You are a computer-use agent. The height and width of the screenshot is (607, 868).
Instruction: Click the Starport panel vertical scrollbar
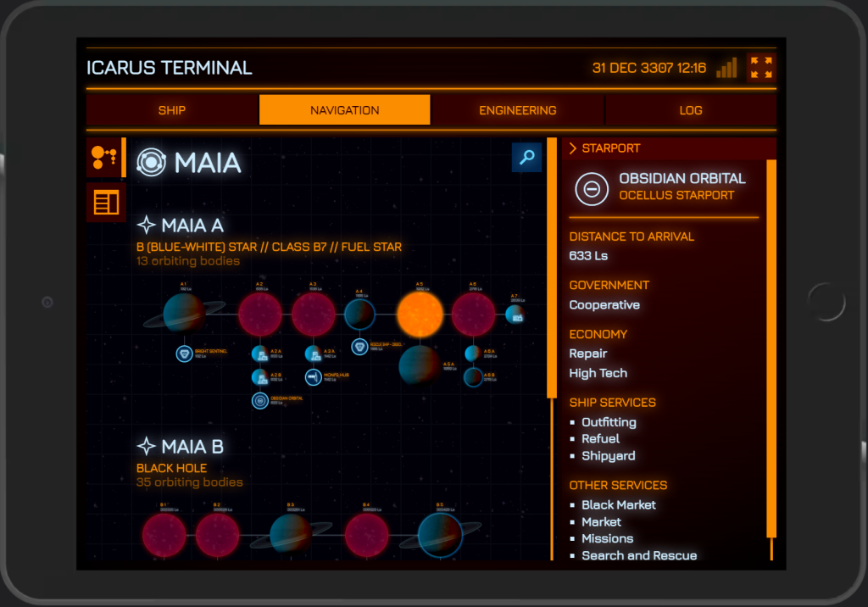click(x=771, y=349)
